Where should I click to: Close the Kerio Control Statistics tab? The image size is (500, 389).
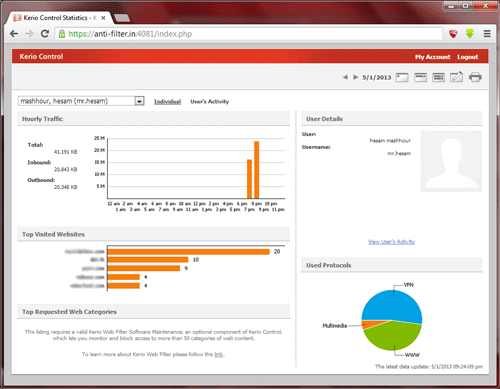(x=103, y=18)
